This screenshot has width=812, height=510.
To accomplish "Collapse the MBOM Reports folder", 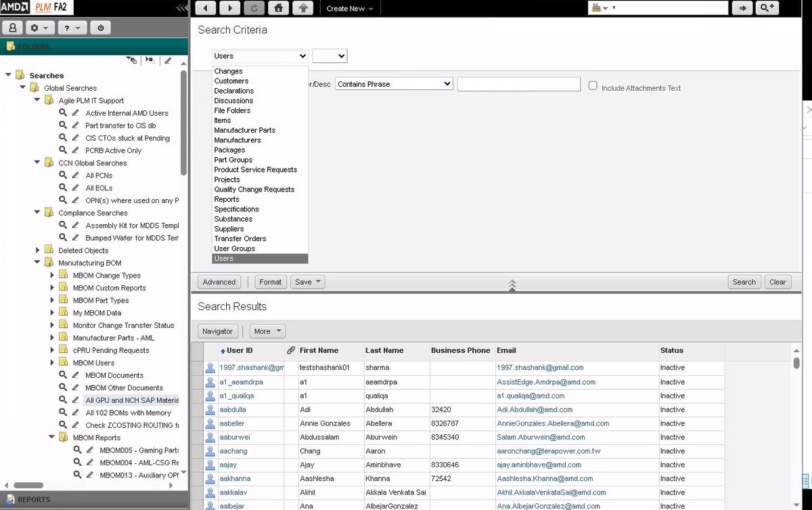I will [x=52, y=438].
